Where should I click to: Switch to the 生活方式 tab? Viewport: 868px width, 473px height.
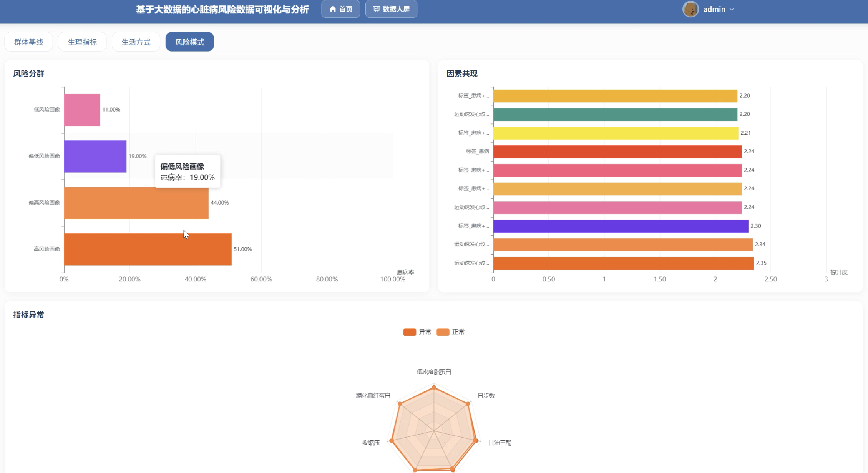(x=136, y=42)
